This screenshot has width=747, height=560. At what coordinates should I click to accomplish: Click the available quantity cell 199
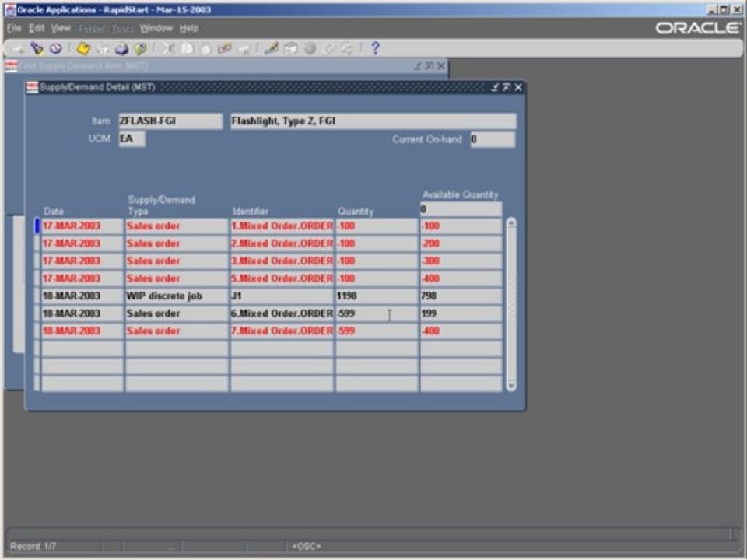(x=461, y=313)
